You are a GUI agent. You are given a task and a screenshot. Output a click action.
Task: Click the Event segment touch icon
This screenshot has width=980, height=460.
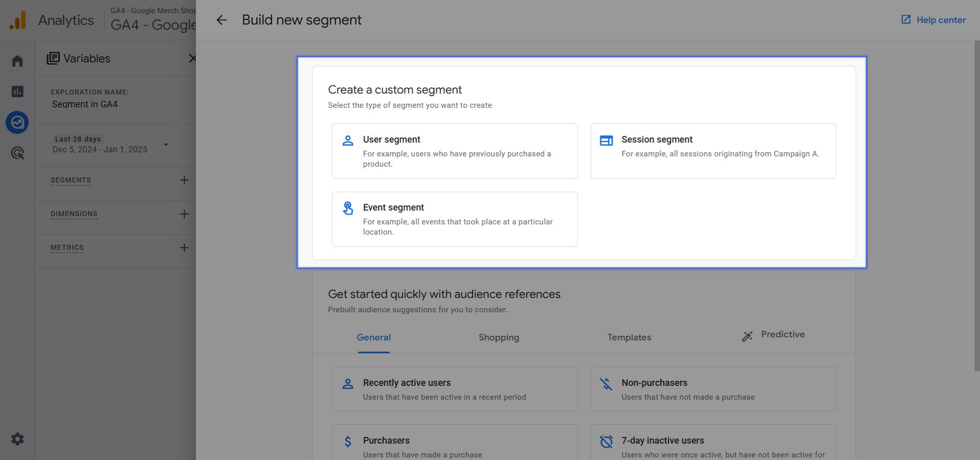click(348, 208)
